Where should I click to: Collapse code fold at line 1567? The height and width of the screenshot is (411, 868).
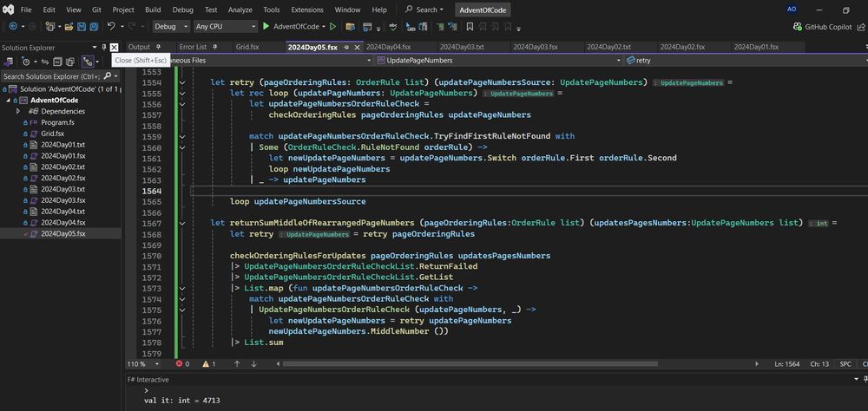(x=182, y=223)
